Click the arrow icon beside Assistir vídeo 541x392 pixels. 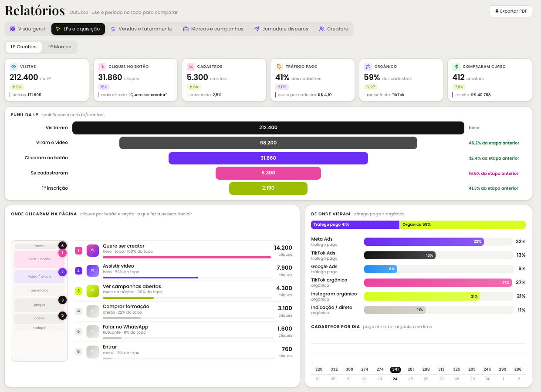click(93, 271)
